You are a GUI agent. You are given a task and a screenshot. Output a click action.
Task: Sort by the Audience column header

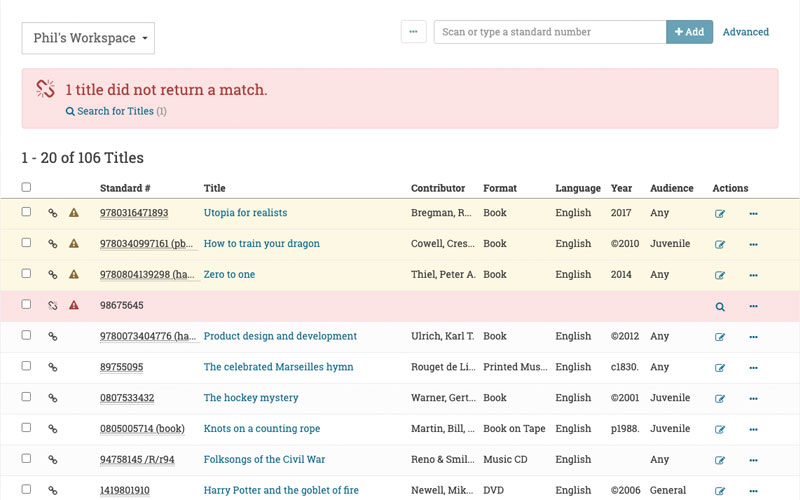click(671, 188)
